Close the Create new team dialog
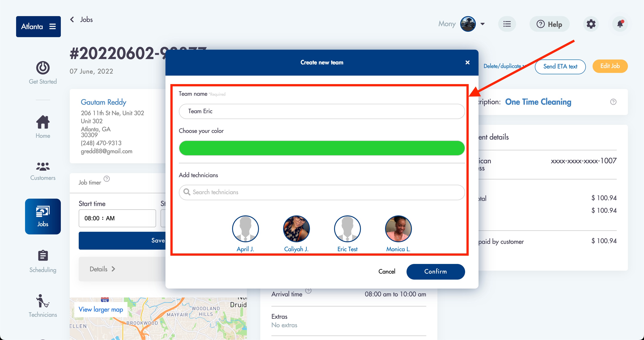This screenshot has height=340, width=644. [468, 62]
